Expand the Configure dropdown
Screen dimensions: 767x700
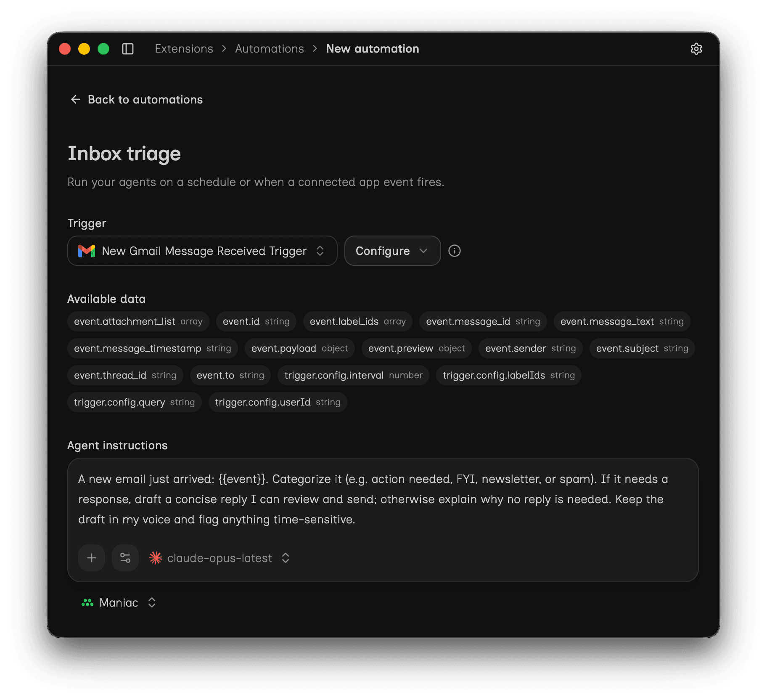392,251
